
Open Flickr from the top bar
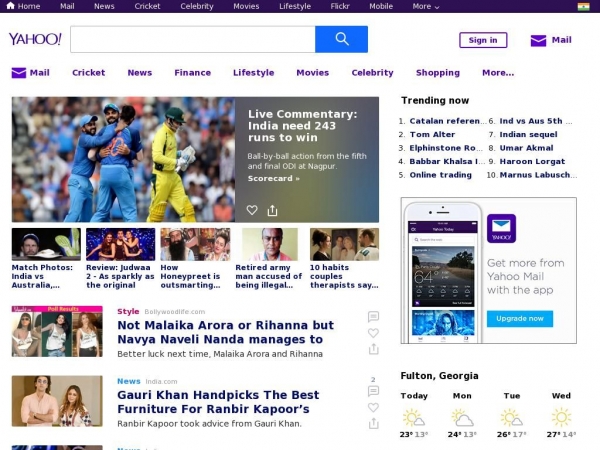click(x=340, y=6)
